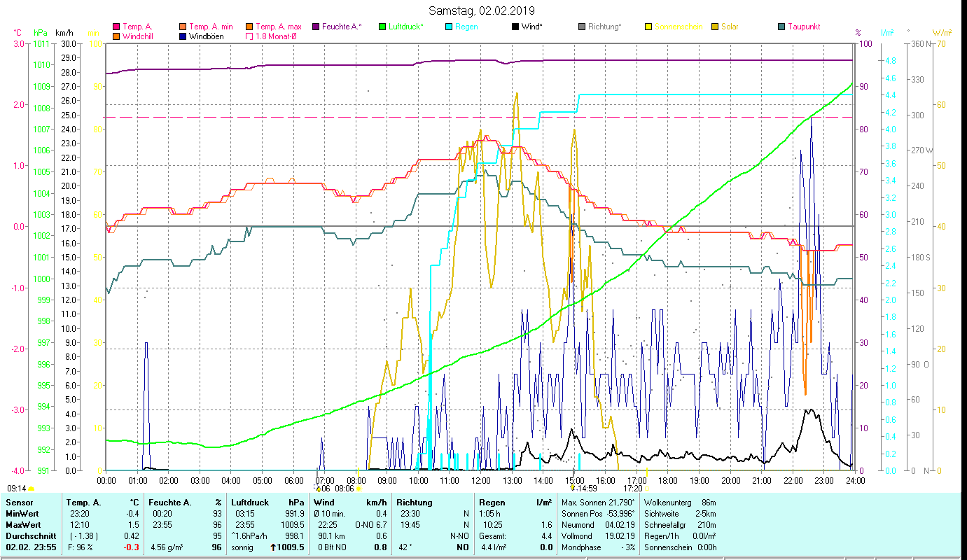Click the rising arrow beside 1009.5
Screen dimensions: 967x560
click(273, 547)
